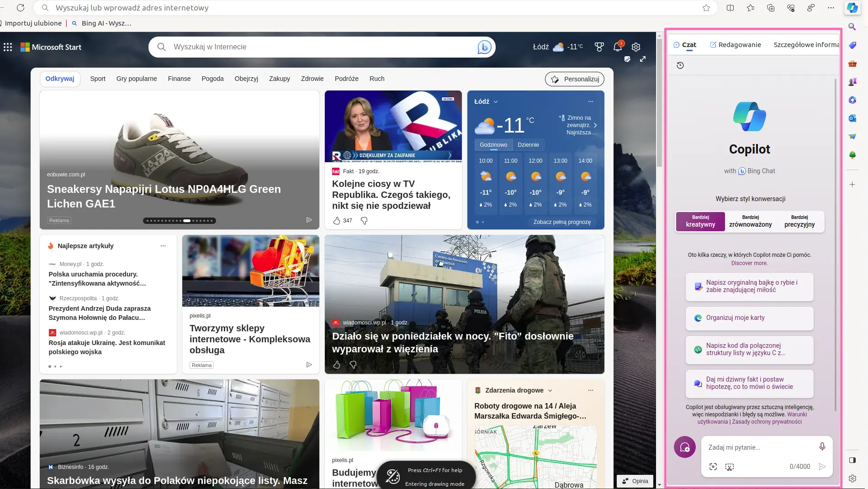Open the Sport tab
Viewport: 868px width, 489px height.
pos(98,79)
